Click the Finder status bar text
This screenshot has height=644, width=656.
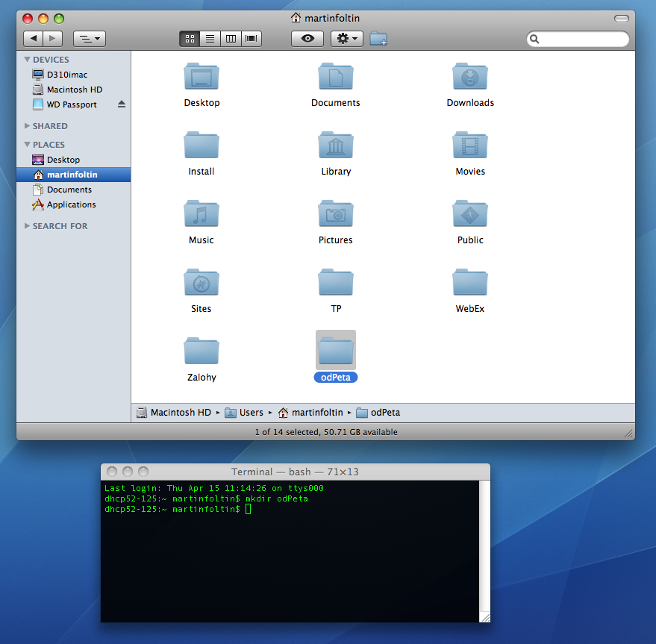click(326, 432)
